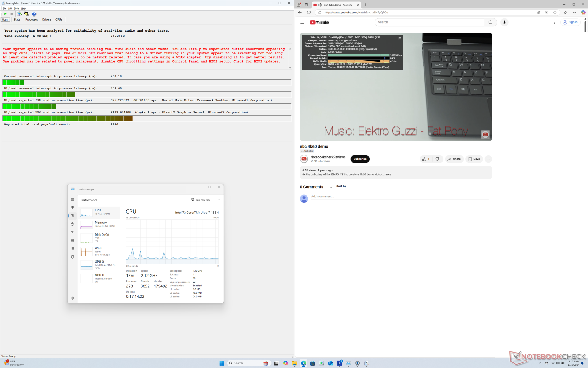
Task: Open the File menu in LatencyMon
Action: coord(4,8)
